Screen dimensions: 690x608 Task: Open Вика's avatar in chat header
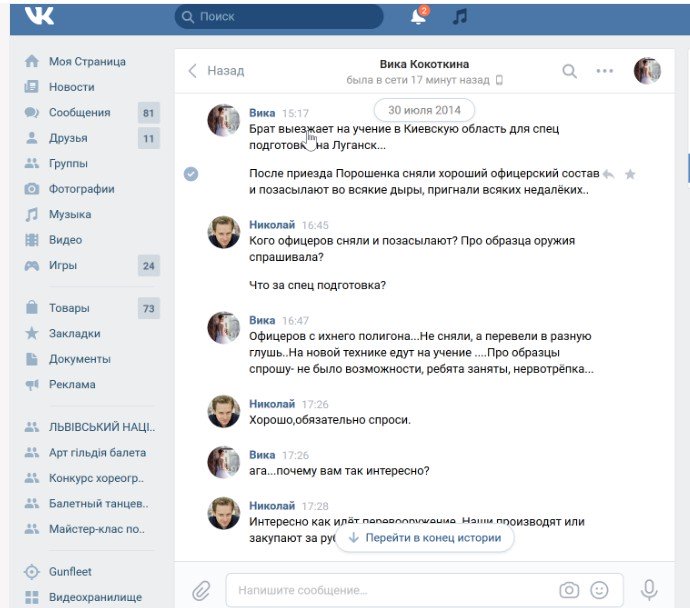(x=647, y=71)
